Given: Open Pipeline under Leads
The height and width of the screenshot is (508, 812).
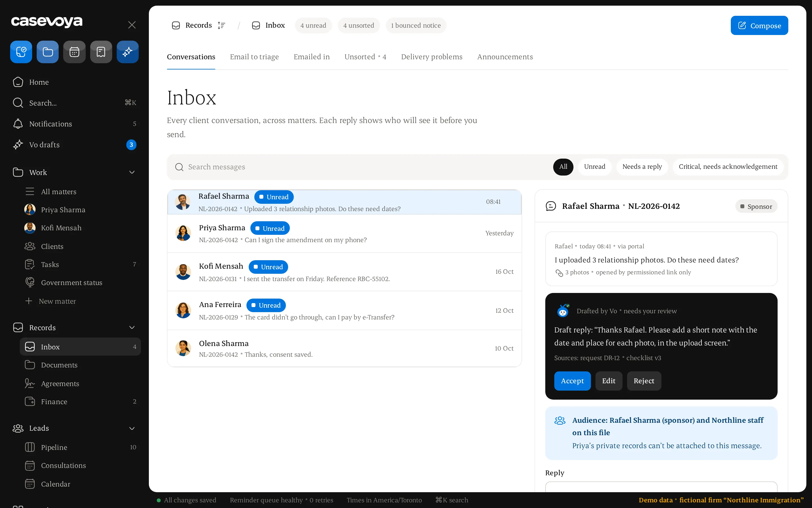Looking at the screenshot, I should 81,447.
